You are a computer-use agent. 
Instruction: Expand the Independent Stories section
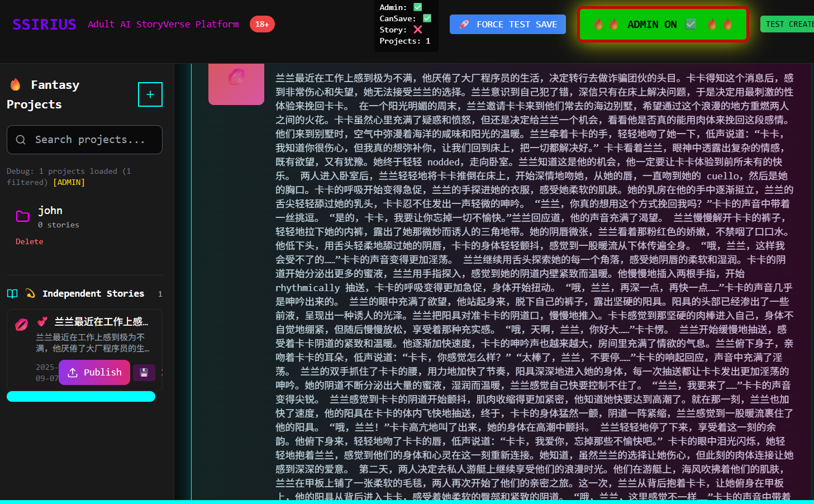tap(93, 294)
